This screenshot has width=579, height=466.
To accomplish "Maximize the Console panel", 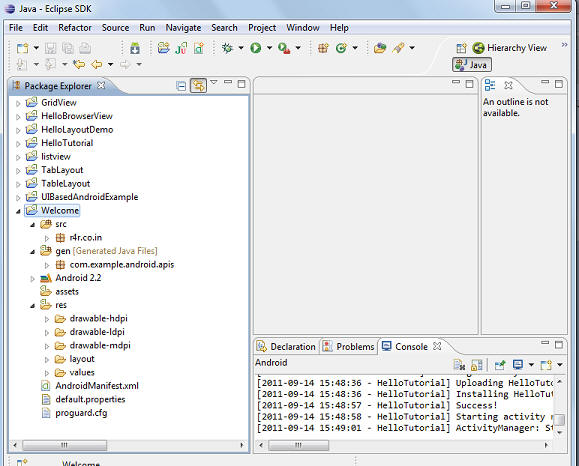I will point(559,345).
